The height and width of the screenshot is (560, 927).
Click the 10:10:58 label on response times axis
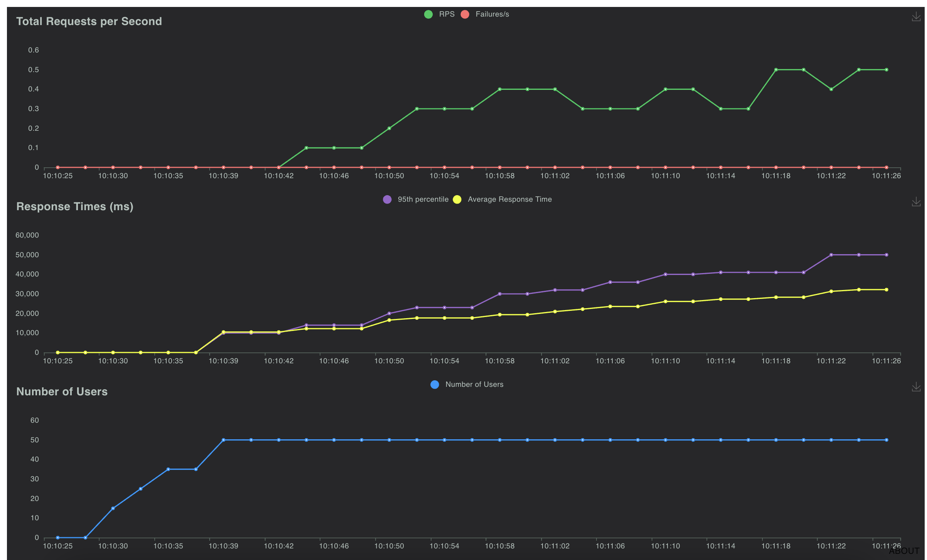click(x=499, y=361)
